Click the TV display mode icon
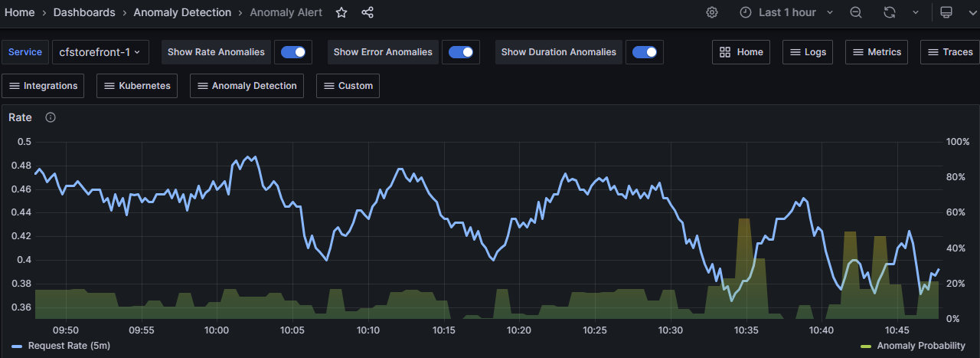The height and width of the screenshot is (358, 980). coord(946,12)
